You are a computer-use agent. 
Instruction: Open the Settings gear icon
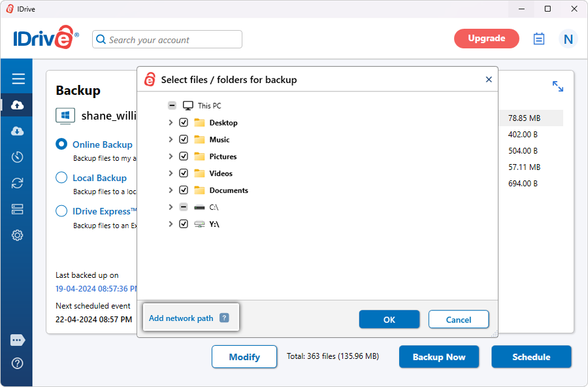[18, 235]
